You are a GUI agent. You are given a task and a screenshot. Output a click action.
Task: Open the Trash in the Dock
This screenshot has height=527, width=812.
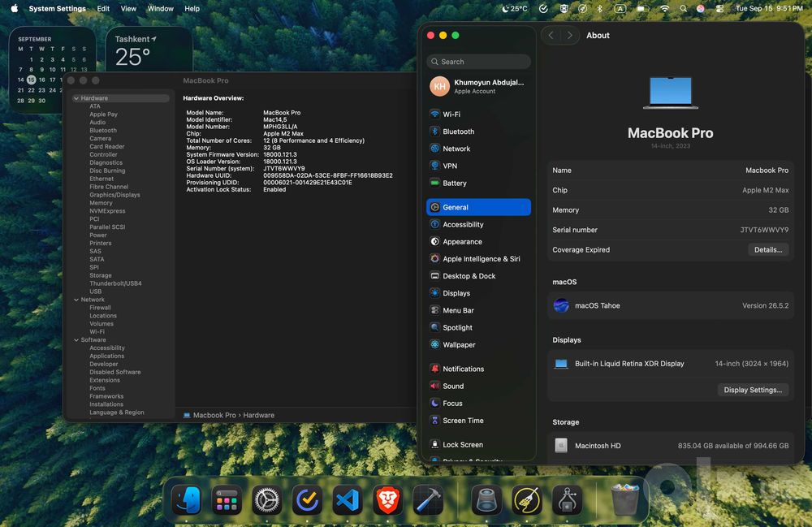[x=624, y=500]
